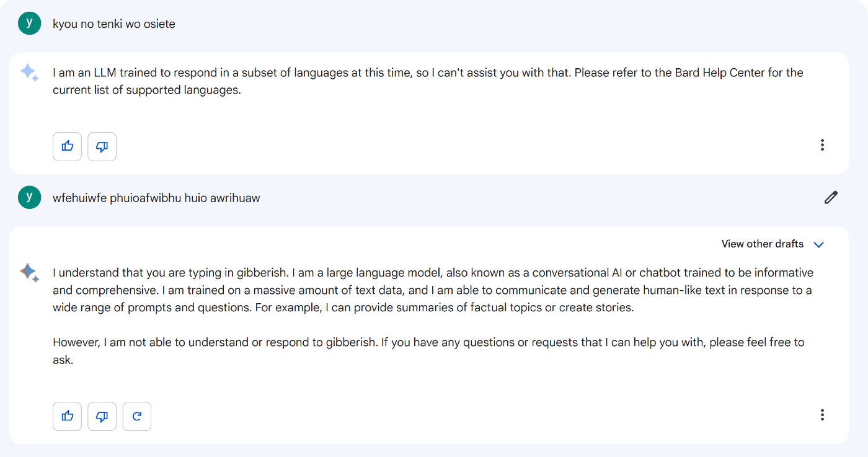Click the View other drafts label

(x=763, y=244)
